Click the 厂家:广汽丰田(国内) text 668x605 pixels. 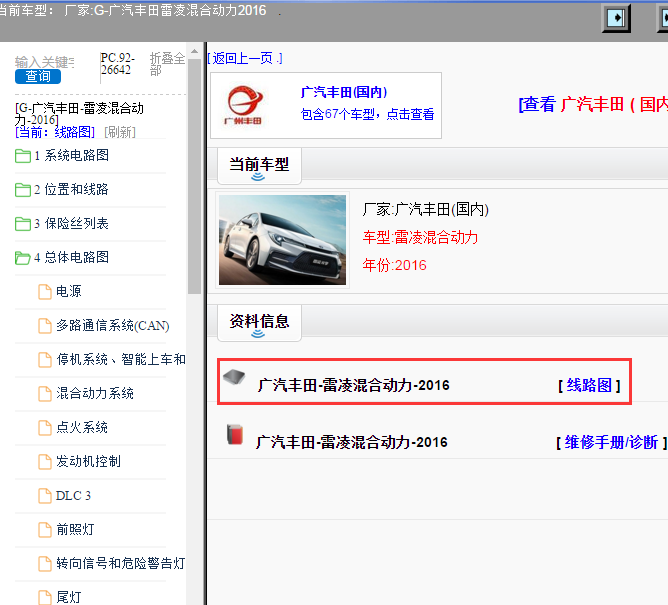click(426, 210)
